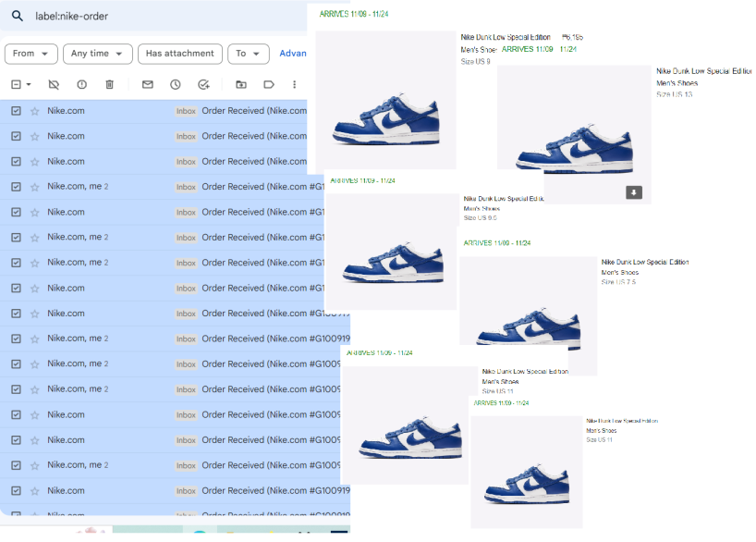Open the Size US 9 Nike Dunk shoe image

pyautogui.click(x=385, y=101)
